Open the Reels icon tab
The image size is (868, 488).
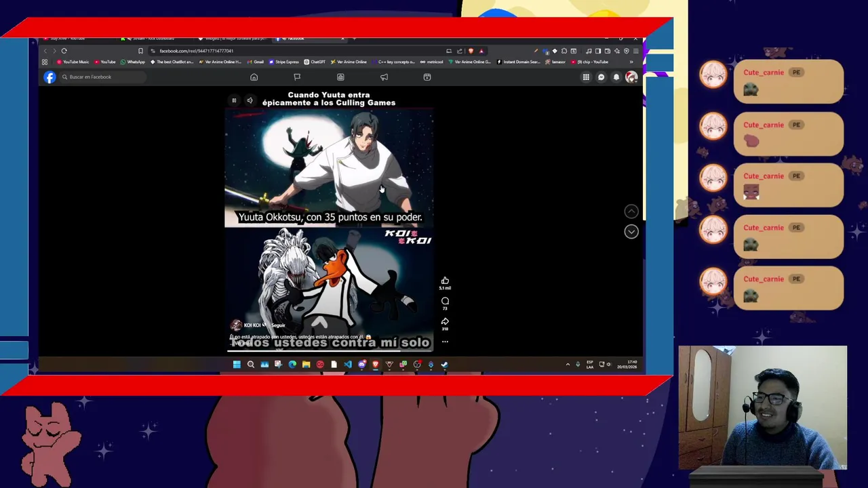pyautogui.click(x=427, y=77)
